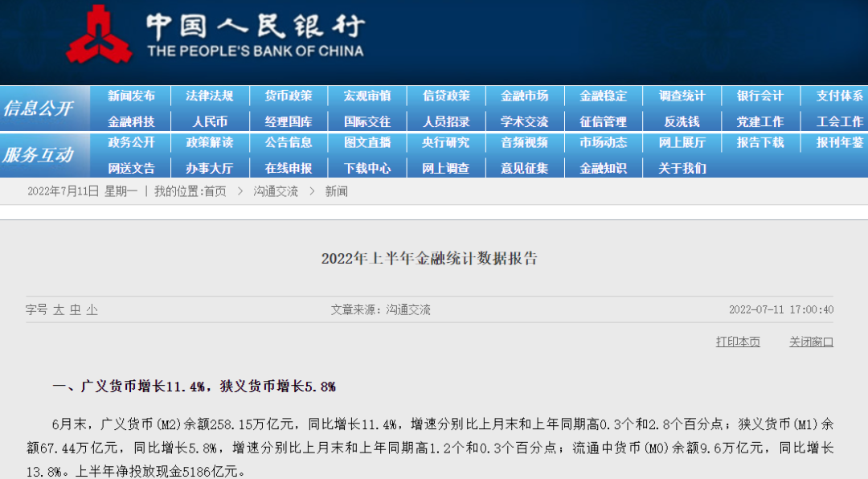Click the 关闭窗口 close window link
This screenshot has height=479, width=868.
pyautogui.click(x=811, y=342)
